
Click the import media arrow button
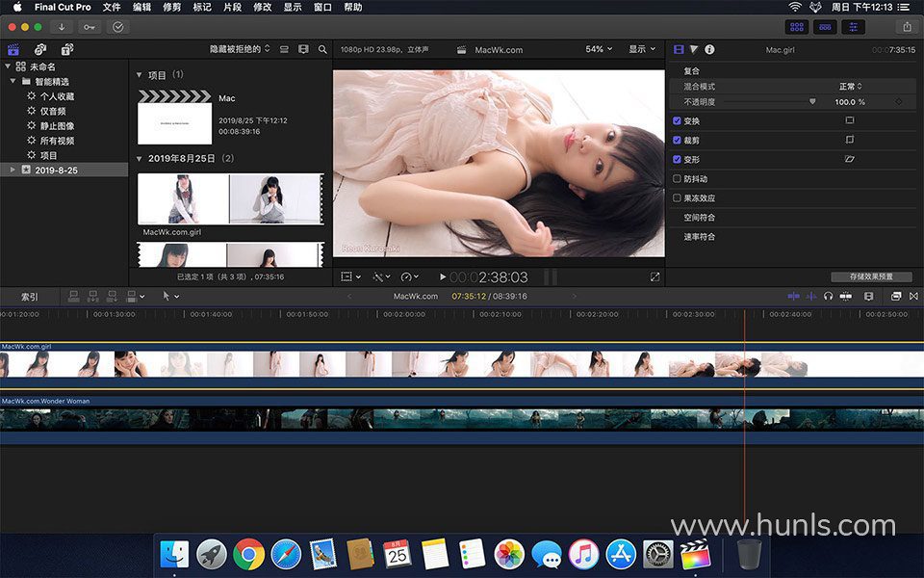click(62, 27)
